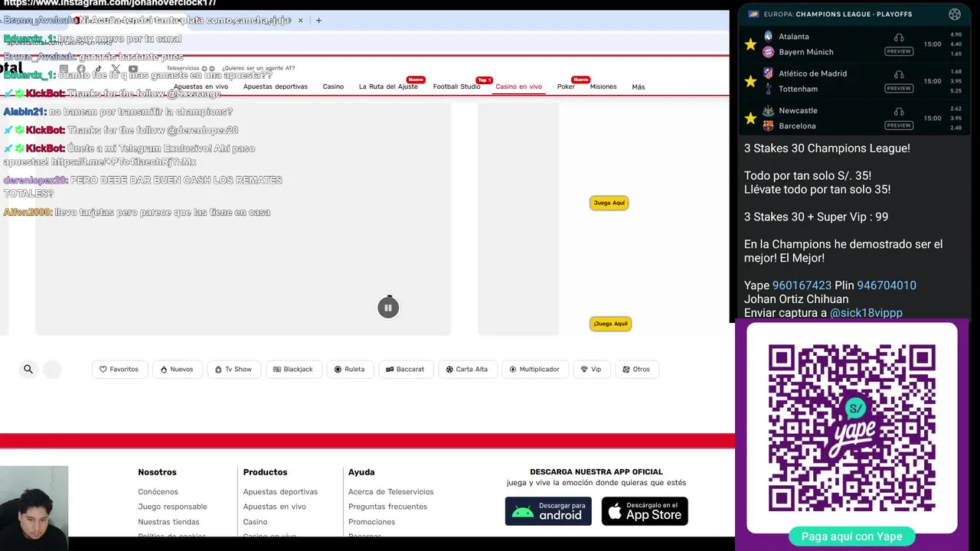The width and height of the screenshot is (980, 551).
Task: Filter casino games by Ruleta
Action: [x=350, y=369]
